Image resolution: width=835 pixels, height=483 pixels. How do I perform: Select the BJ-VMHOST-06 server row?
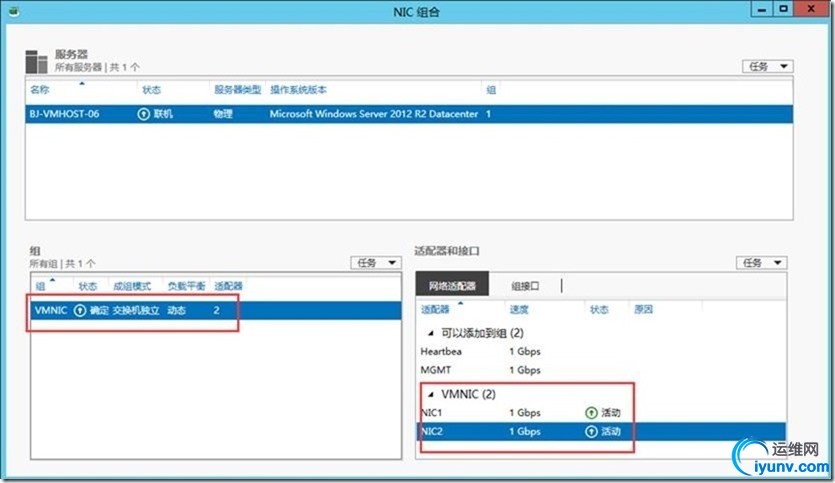click(x=409, y=114)
